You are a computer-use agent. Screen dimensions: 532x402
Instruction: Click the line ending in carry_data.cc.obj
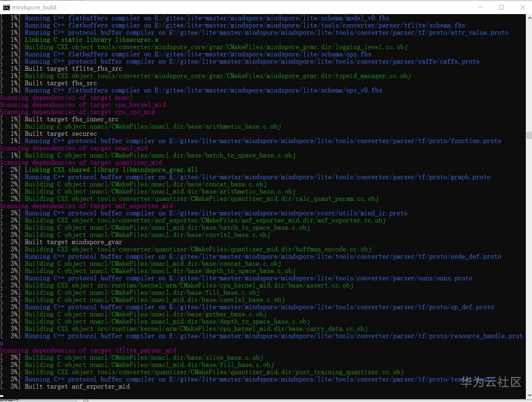click(x=184, y=329)
